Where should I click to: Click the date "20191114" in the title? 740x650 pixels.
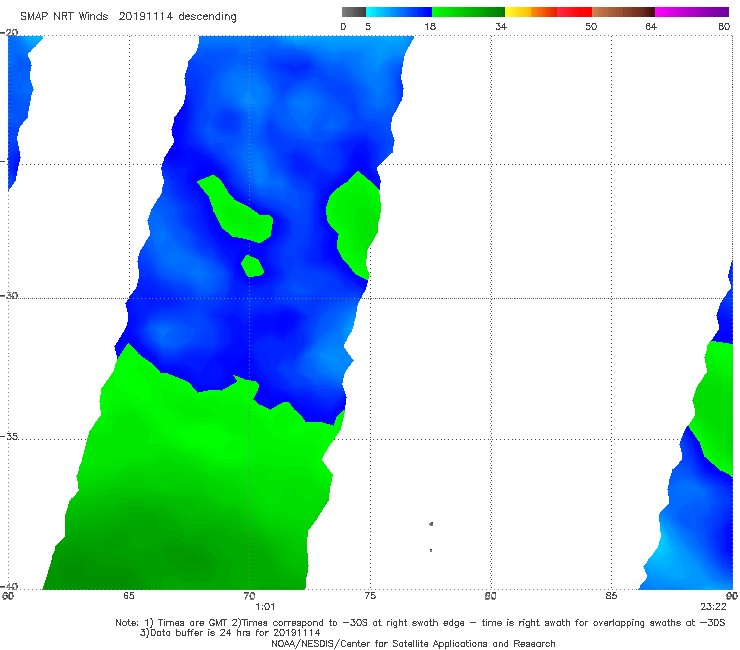145,16
